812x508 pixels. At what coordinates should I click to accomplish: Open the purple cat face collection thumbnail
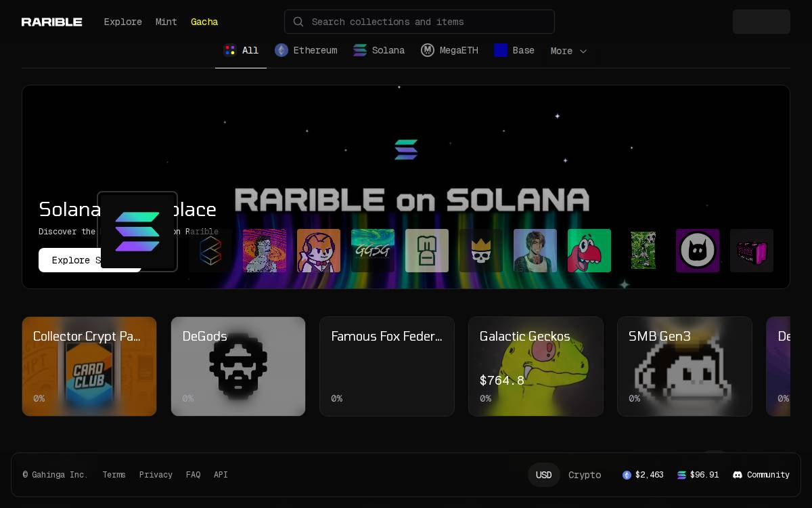tap(698, 251)
